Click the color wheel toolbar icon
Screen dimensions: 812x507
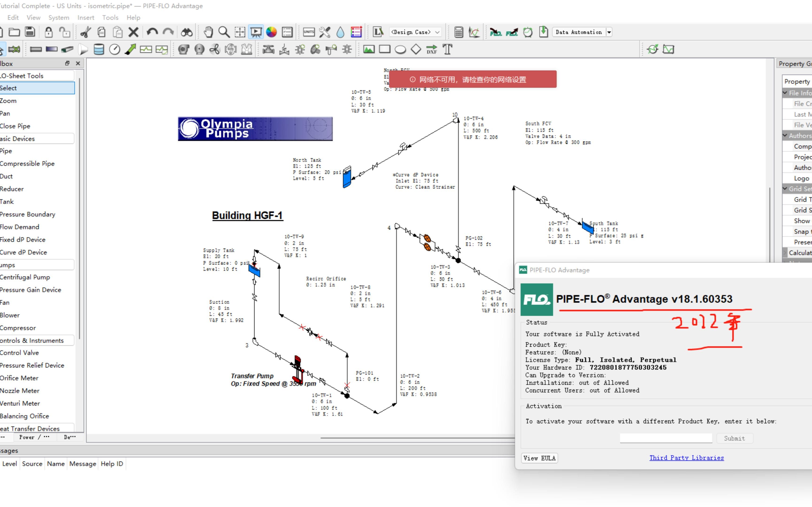point(271,32)
